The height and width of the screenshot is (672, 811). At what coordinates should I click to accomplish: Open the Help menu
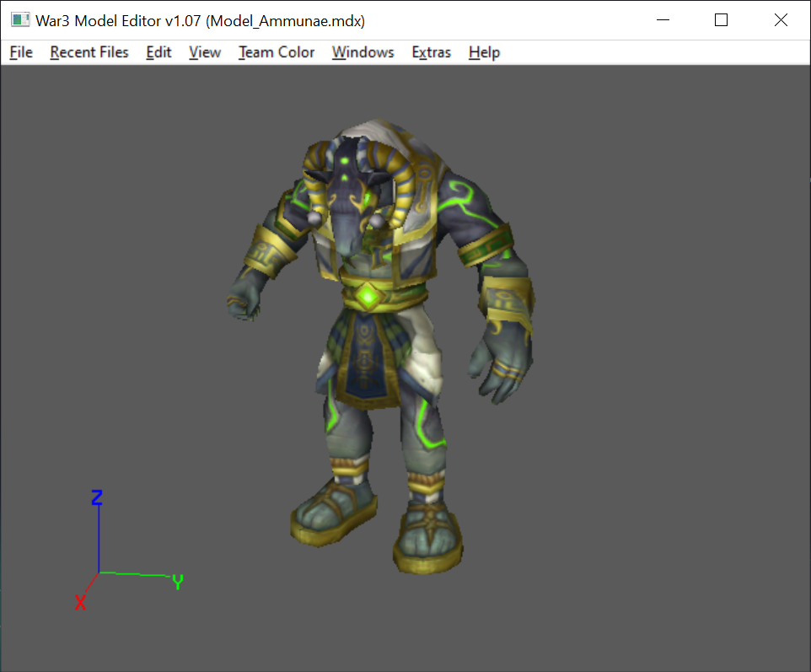(x=484, y=52)
